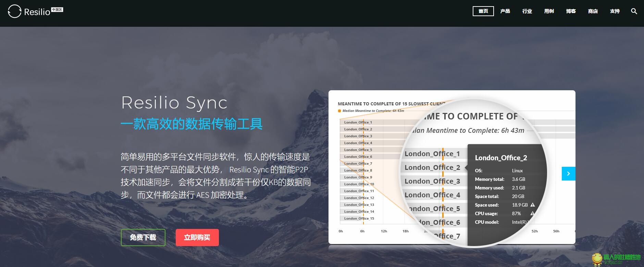644x267 pixels.
Task: Open the search magnifier icon
Action: [634, 11]
